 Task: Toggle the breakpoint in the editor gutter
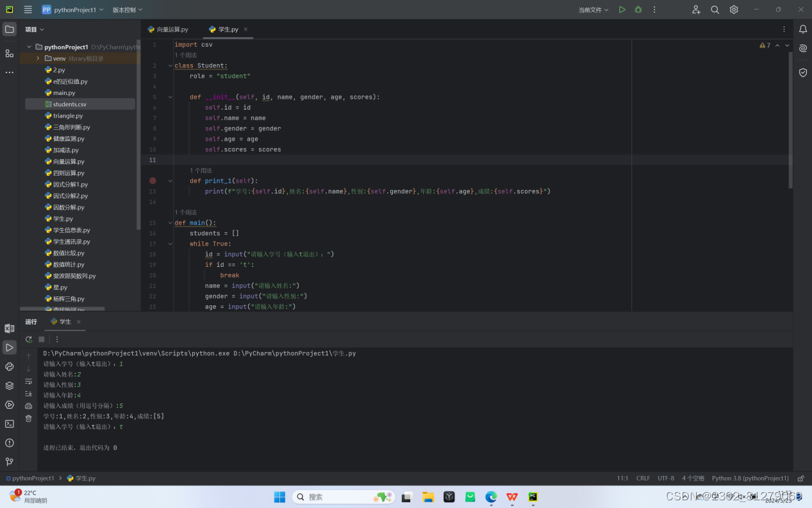(x=153, y=180)
